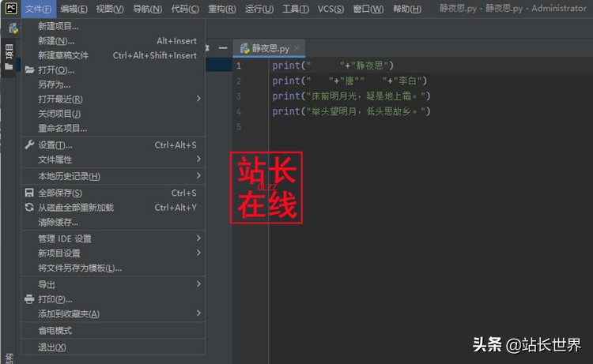Click the PyCharm logo icon
The image size is (593, 364).
click(11, 8)
